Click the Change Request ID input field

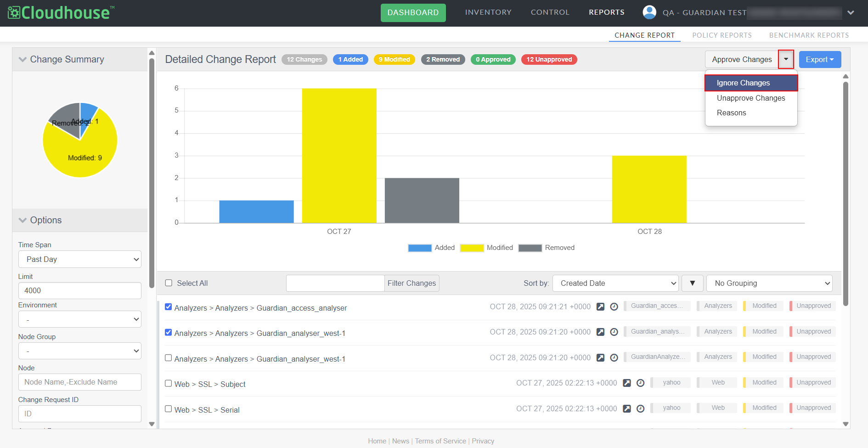tap(80, 414)
